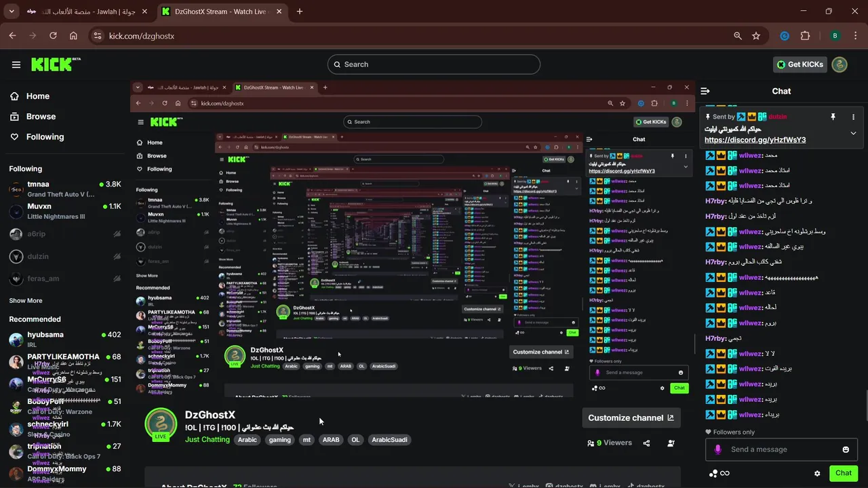Open the Chrome three-dot menu

click(x=854, y=36)
